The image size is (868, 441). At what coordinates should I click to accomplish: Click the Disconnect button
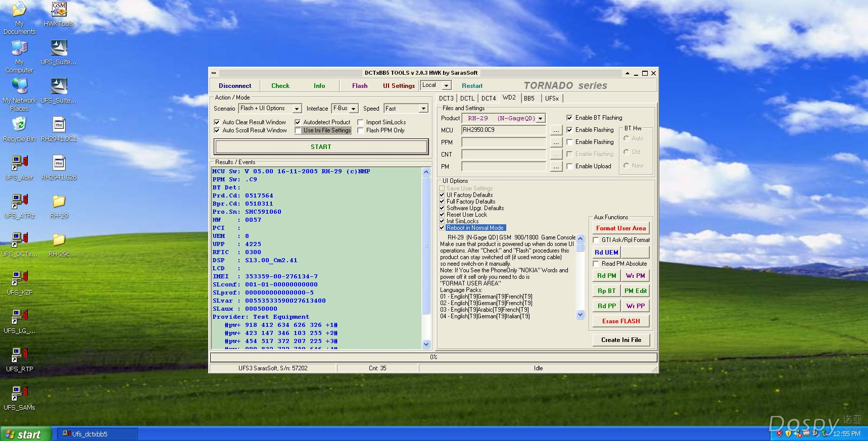coord(235,86)
